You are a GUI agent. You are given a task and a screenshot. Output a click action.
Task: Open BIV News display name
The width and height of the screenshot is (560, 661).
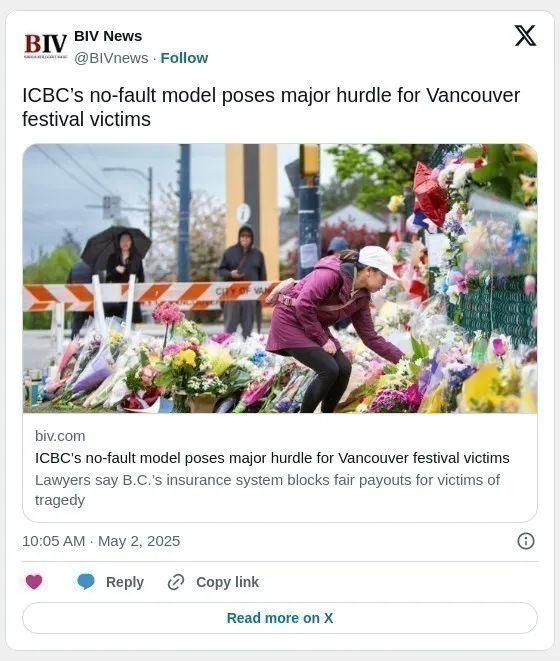coord(108,36)
